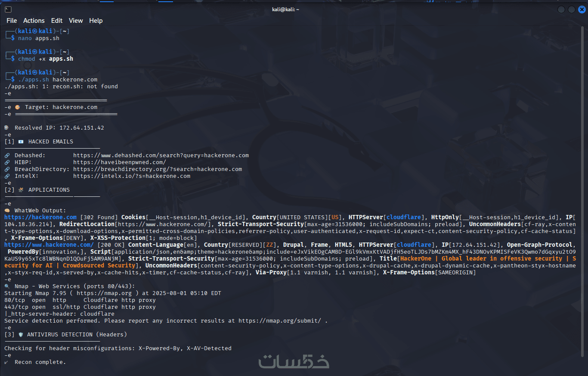Open the File menu
Screen dimensions: 588x376
[x=12, y=21]
